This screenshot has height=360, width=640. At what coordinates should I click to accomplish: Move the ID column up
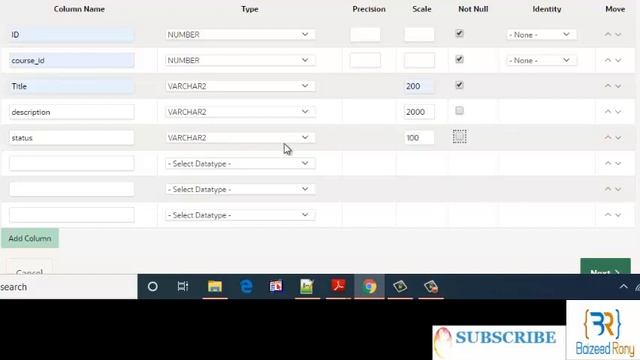click(x=608, y=35)
